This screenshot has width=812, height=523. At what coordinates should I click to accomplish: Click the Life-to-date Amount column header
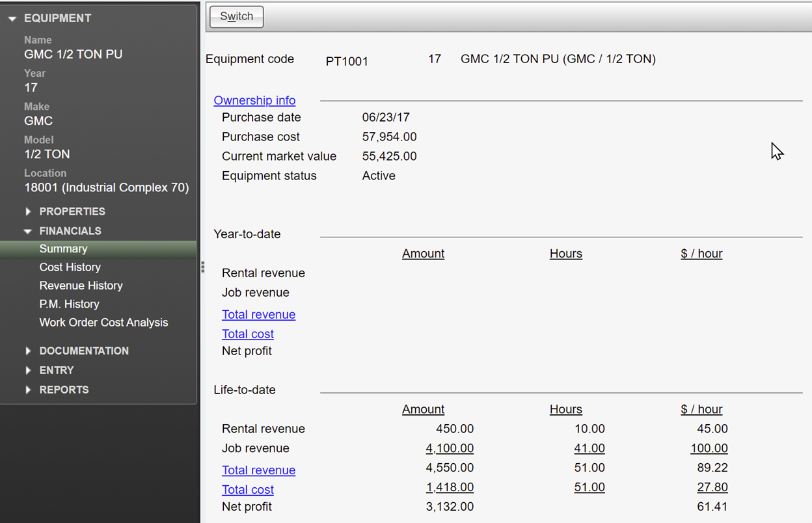coord(423,409)
